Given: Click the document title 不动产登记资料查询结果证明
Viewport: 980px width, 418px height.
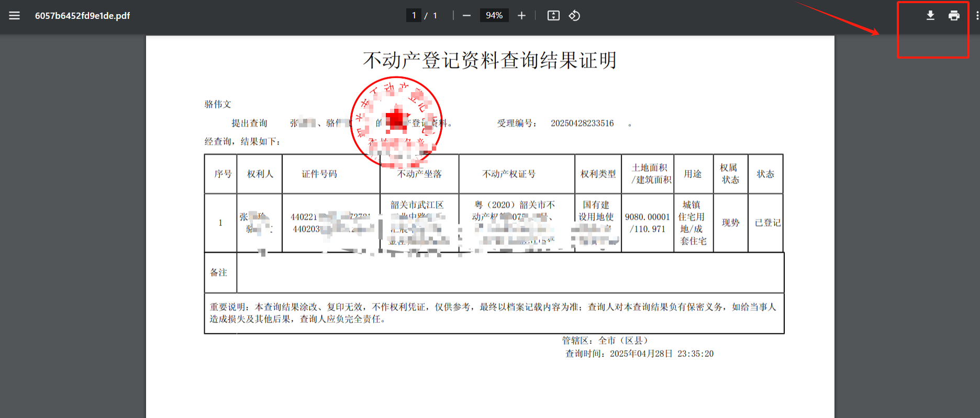Looking at the screenshot, I should (x=489, y=60).
